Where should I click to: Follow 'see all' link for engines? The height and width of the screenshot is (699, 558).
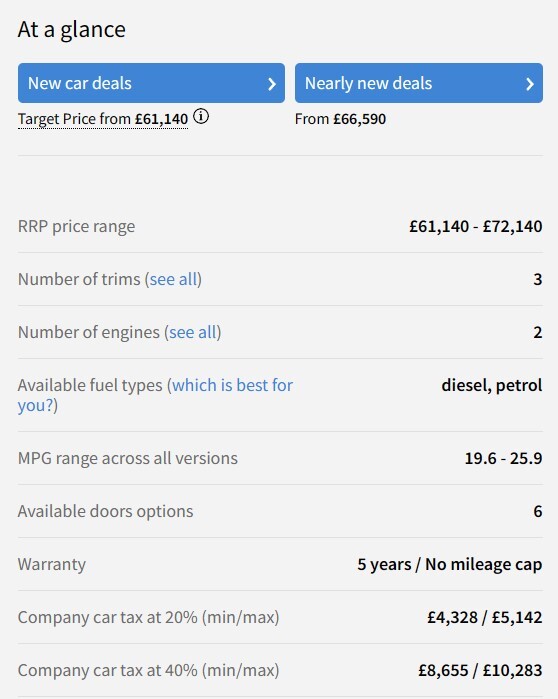tap(193, 333)
